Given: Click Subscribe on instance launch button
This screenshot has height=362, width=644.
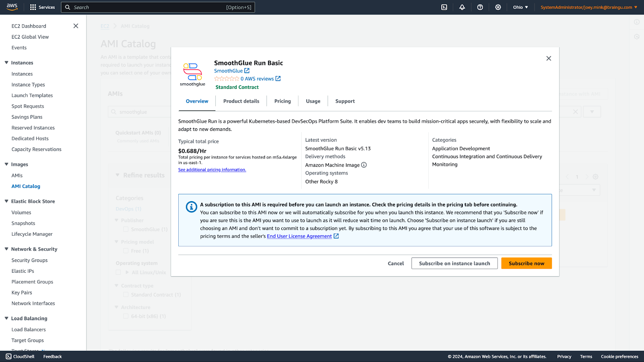Looking at the screenshot, I should click(x=454, y=263).
